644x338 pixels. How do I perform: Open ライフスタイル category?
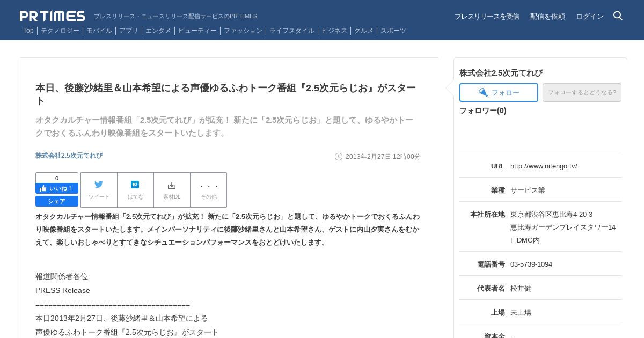click(x=292, y=31)
